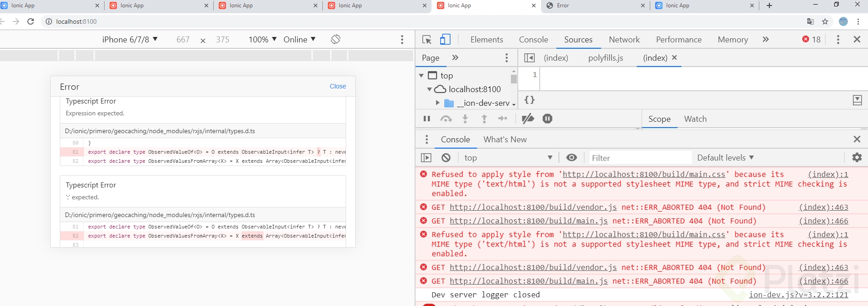
Task: Open the 18 errors counter
Action: [811, 40]
